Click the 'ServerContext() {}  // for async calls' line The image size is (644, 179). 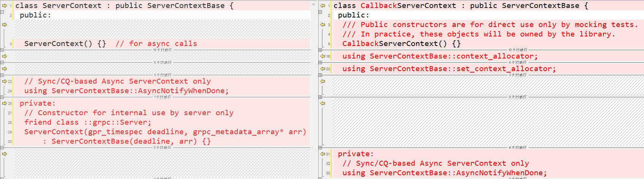coord(110,44)
